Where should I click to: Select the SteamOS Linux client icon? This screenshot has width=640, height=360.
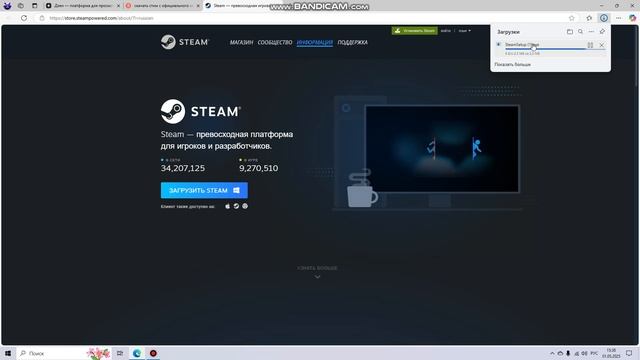pyautogui.click(x=236, y=206)
